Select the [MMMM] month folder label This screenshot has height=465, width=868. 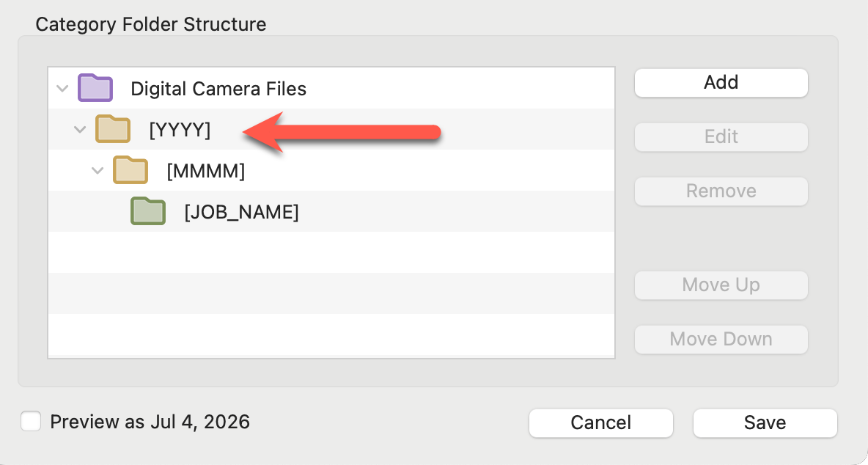point(206,171)
